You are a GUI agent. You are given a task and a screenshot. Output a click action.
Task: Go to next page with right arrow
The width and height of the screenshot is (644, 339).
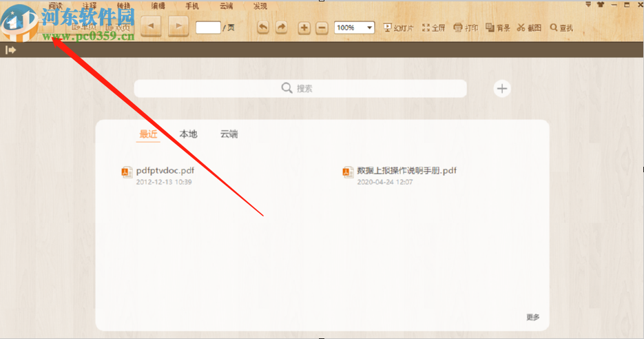(178, 26)
